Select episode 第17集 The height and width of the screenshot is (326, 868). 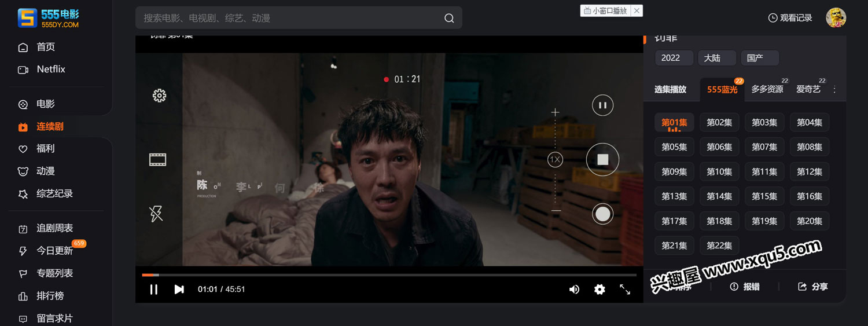pyautogui.click(x=674, y=221)
